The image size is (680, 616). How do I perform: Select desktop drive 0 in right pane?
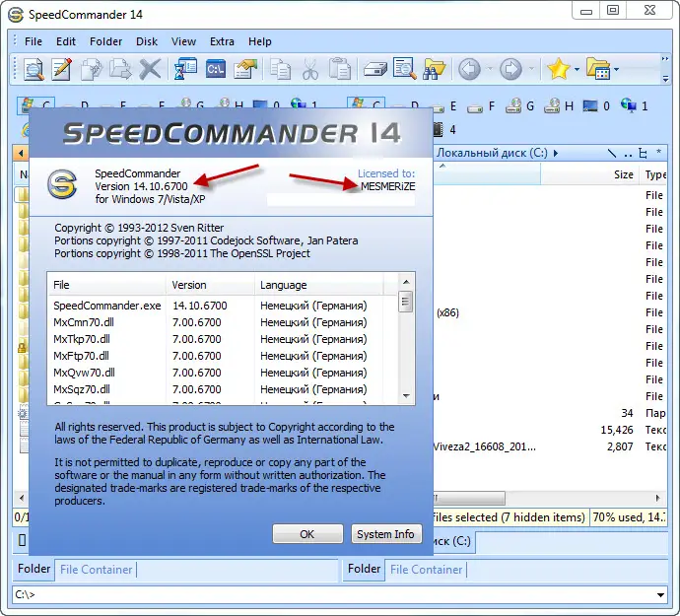pyautogui.click(x=596, y=106)
